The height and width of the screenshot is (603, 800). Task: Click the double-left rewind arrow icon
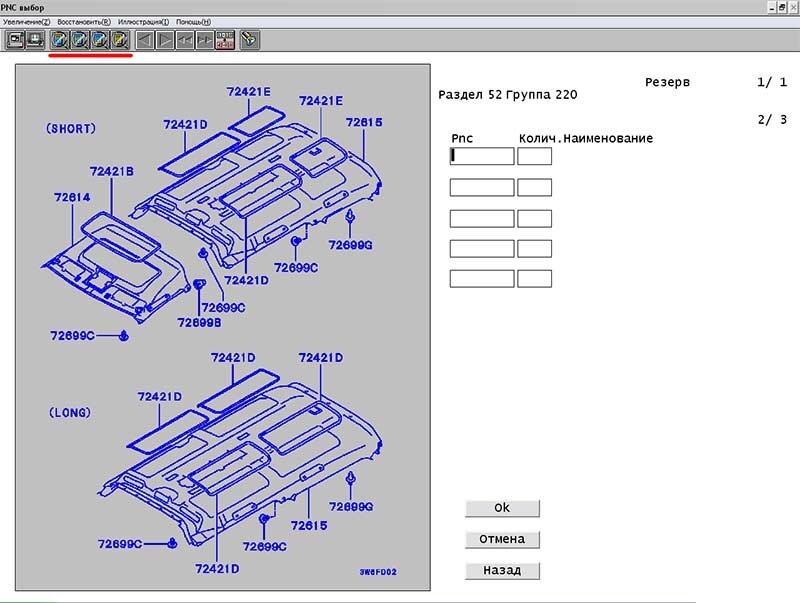(185, 40)
